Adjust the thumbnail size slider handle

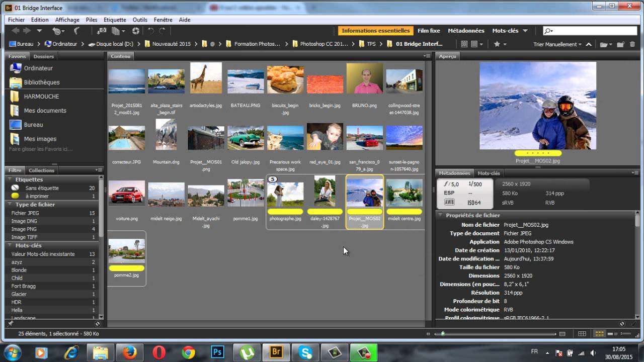click(x=443, y=334)
